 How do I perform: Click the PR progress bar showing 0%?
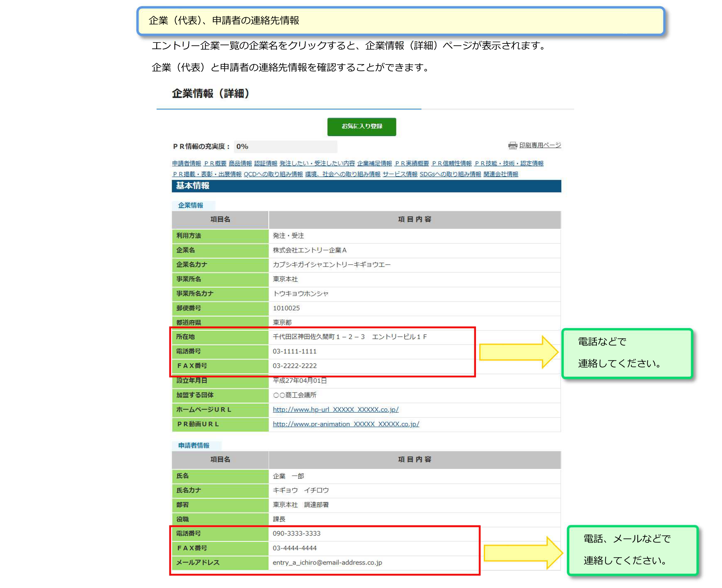pyautogui.click(x=285, y=147)
